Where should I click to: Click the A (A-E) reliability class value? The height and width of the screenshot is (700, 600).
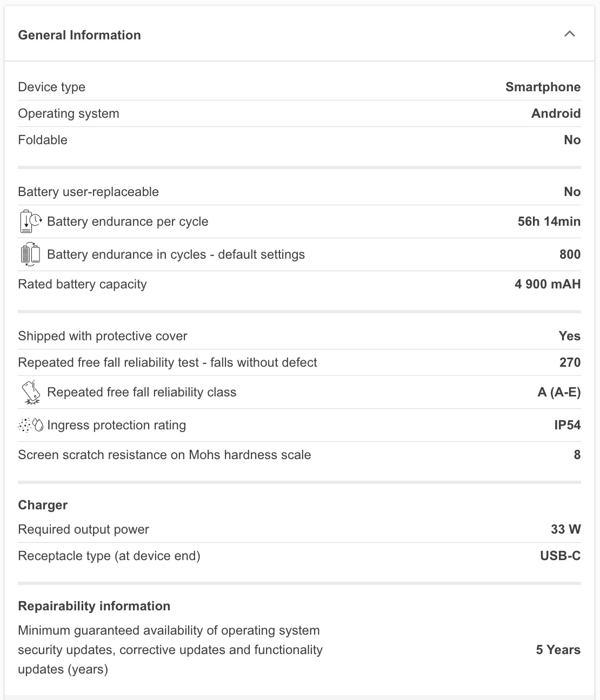(x=559, y=392)
